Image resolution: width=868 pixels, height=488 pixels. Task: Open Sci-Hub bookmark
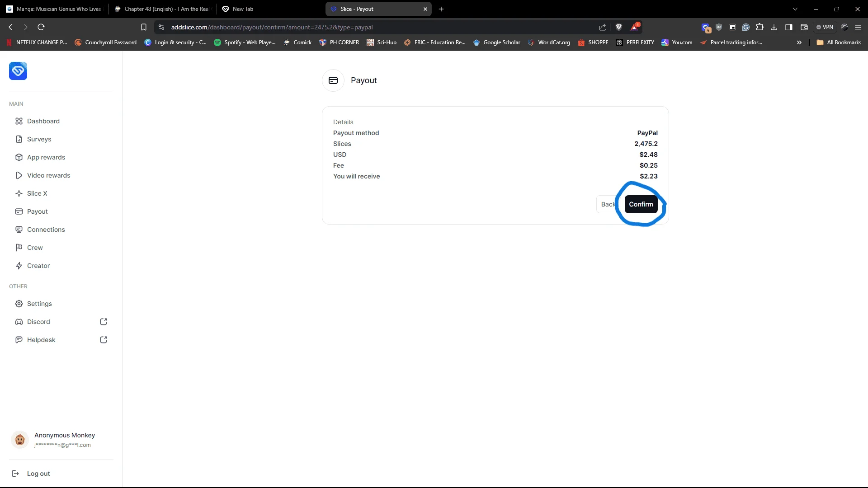coord(382,42)
